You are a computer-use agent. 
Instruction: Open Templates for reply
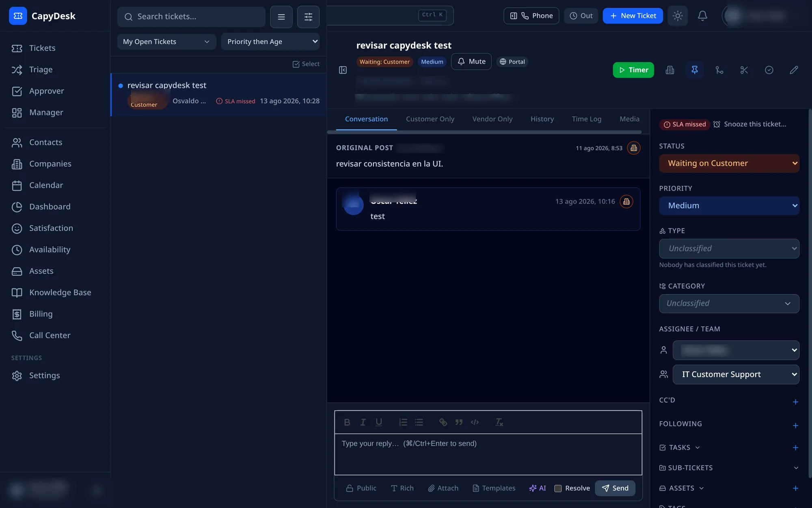coord(494,488)
